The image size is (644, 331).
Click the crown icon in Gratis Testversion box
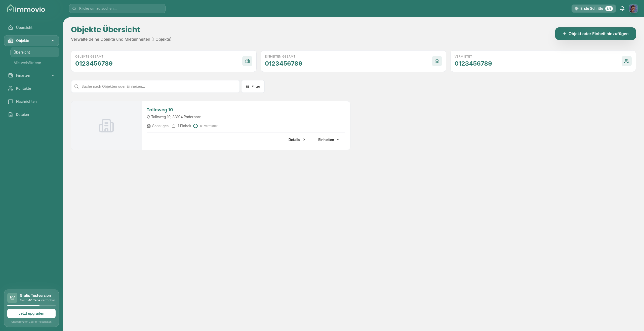(12, 298)
